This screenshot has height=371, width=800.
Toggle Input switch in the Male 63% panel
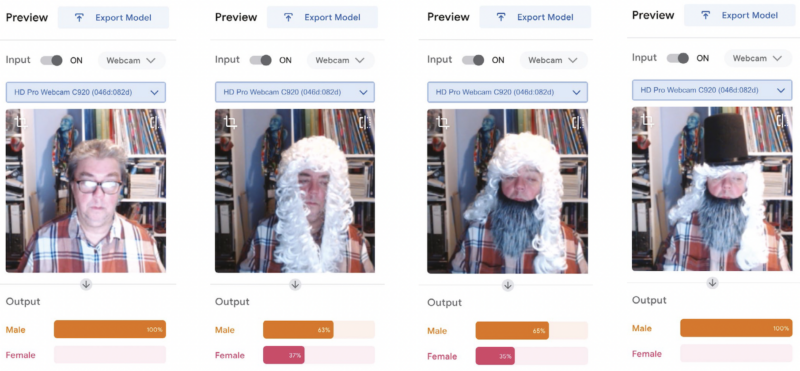[260, 60]
